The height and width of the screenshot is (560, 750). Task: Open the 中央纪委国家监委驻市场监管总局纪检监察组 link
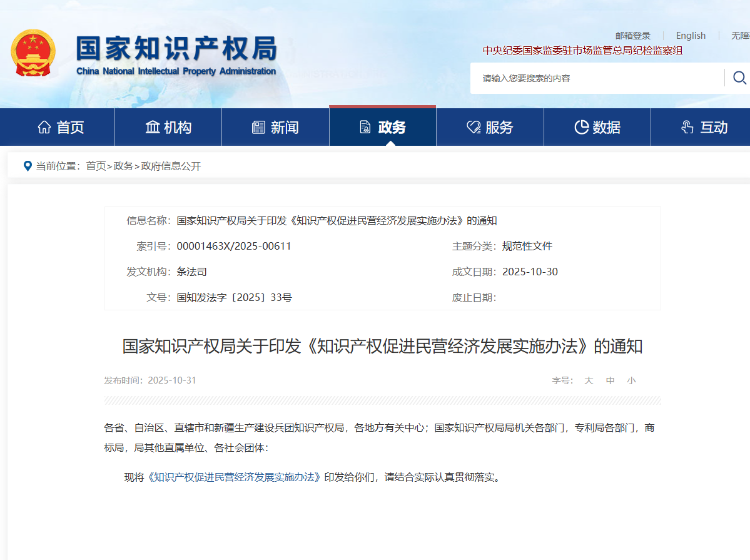pyautogui.click(x=582, y=51)
